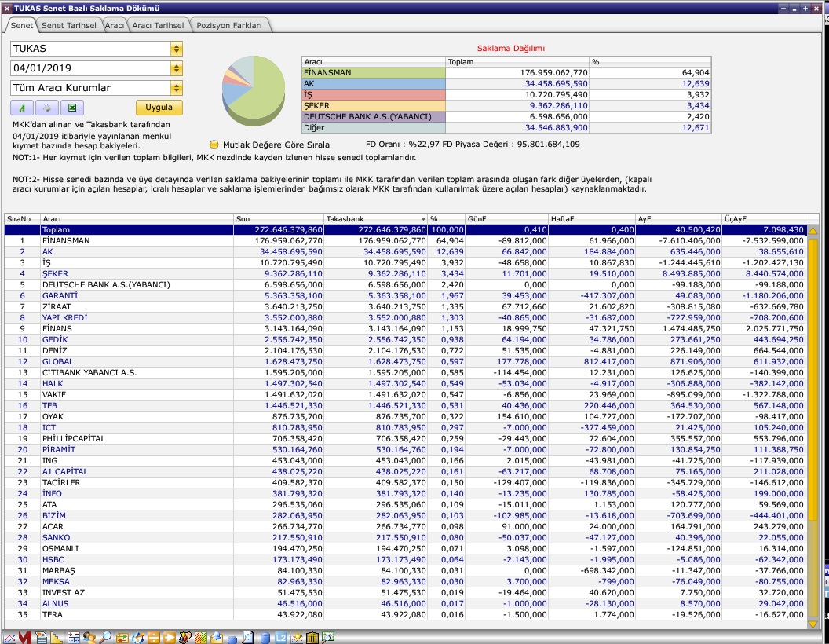Open the line chart icon in bottom toolbar
The height and width of the screenshot is (644, 829).
(9, 638)
